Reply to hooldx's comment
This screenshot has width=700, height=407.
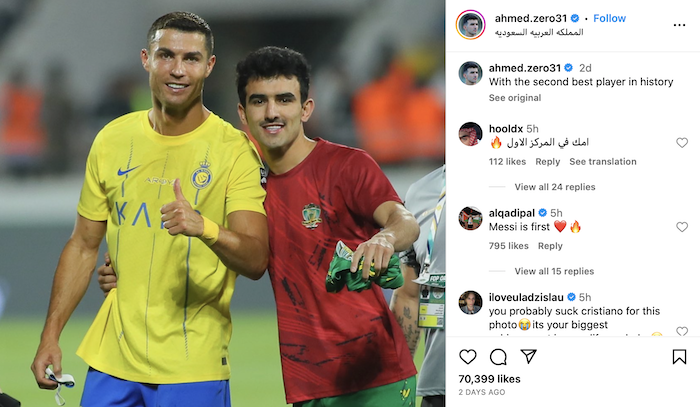point(547,162)
